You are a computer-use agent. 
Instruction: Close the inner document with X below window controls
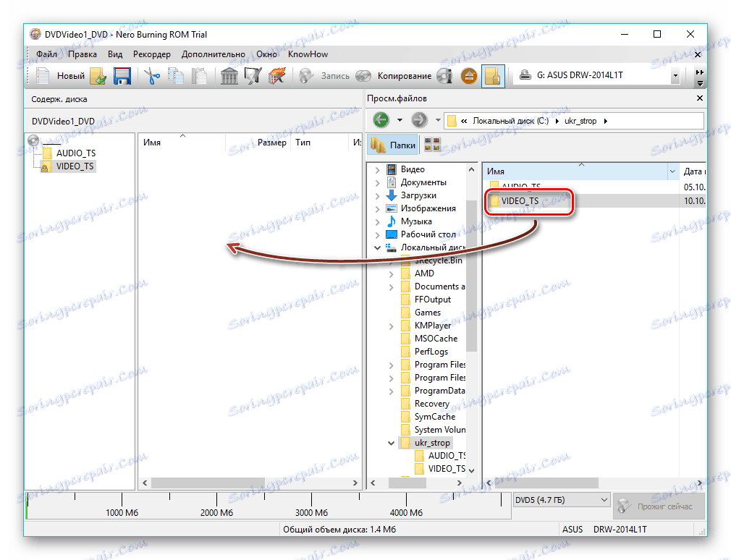[x=698, y=54]
